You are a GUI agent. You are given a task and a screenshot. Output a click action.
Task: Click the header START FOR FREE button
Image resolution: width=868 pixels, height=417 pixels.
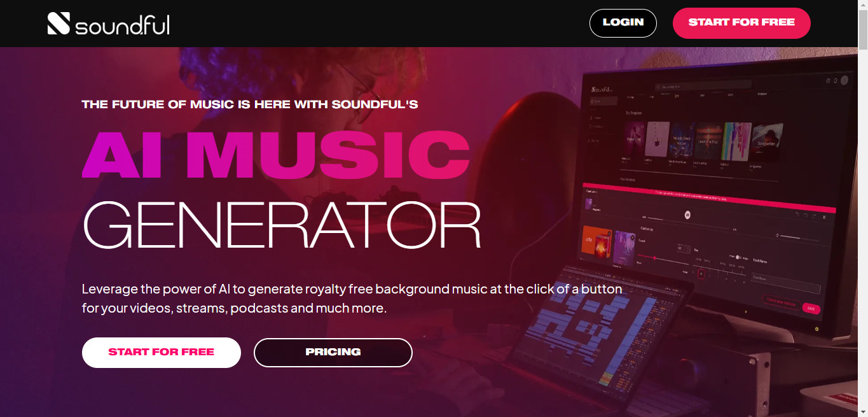point(741,23)
